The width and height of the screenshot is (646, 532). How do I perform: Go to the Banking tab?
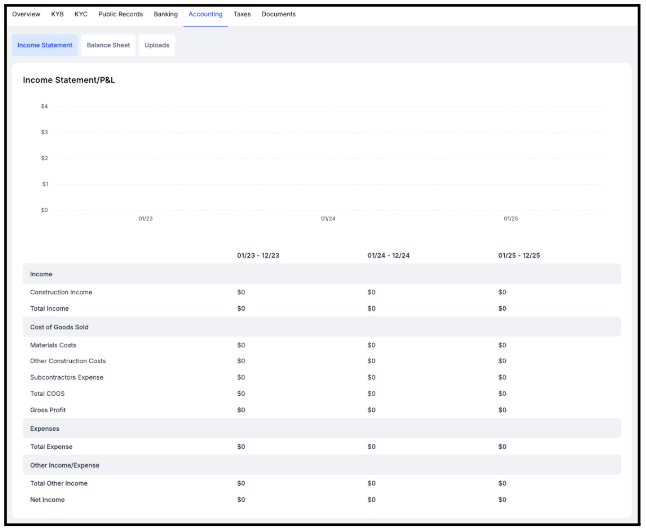(166, 14)
